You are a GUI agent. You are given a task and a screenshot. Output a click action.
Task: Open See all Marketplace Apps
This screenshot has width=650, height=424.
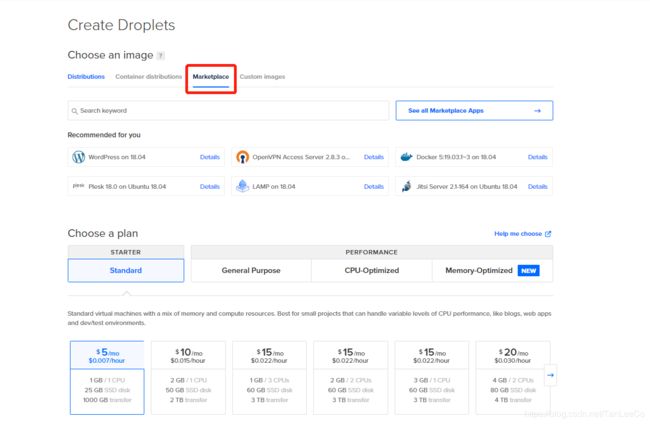(x=474, y=111)
